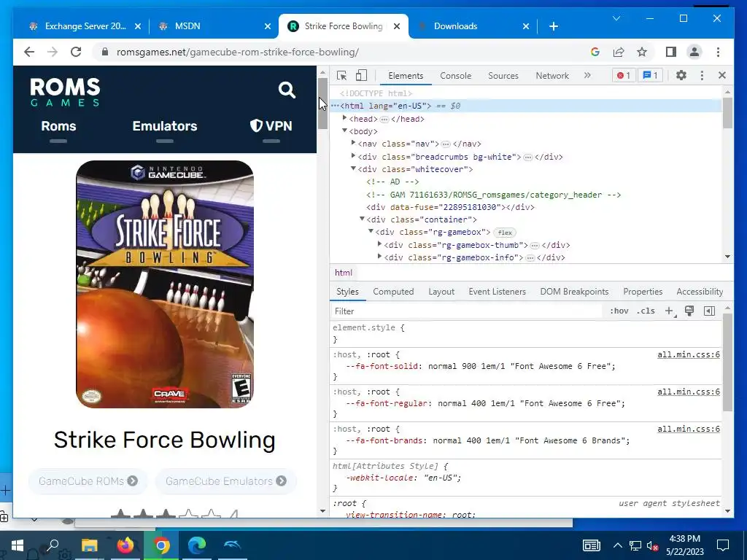
Task: Open Microsoft Edge from the taskbar
Action: (196, 545)
